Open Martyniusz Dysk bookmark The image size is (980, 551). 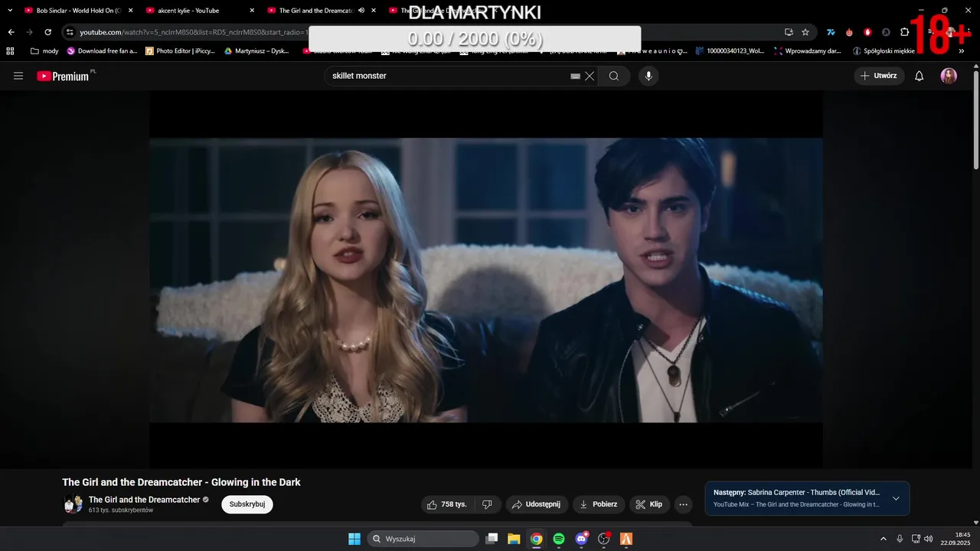point(256,51)
